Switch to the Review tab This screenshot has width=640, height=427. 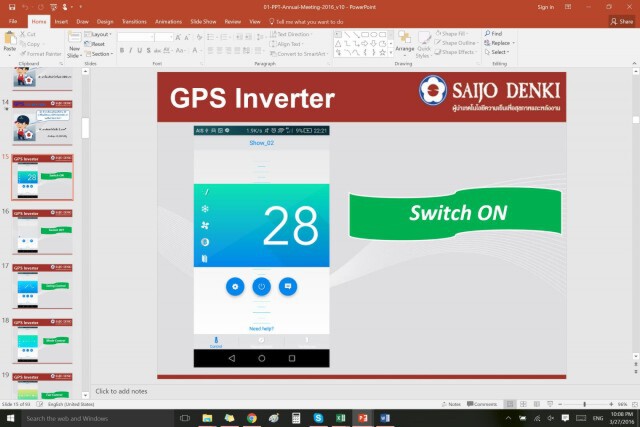233,22
